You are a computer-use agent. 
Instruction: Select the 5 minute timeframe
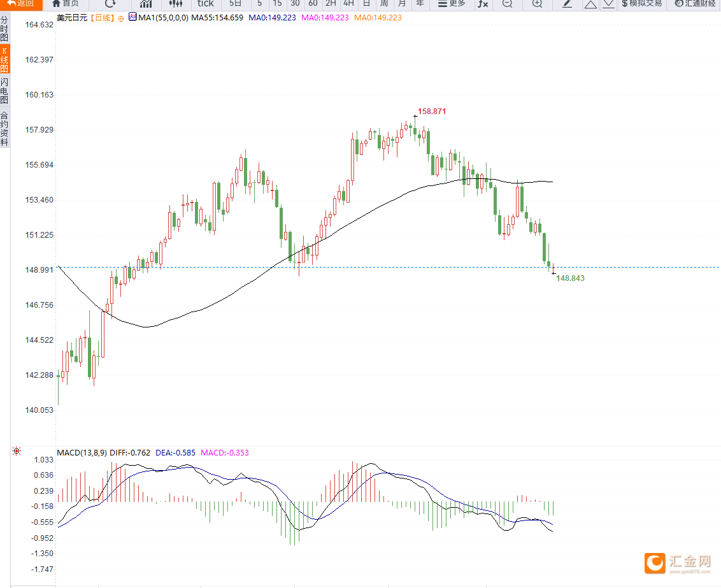click(x=260, y=4)
